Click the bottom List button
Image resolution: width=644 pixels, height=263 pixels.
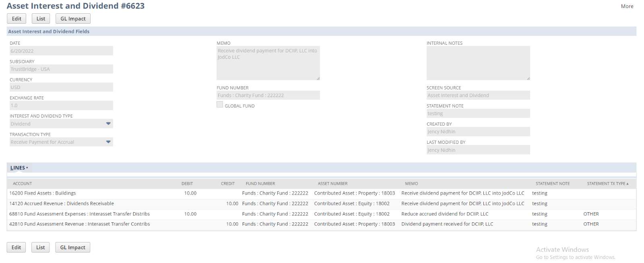click(x=40, y=247)
